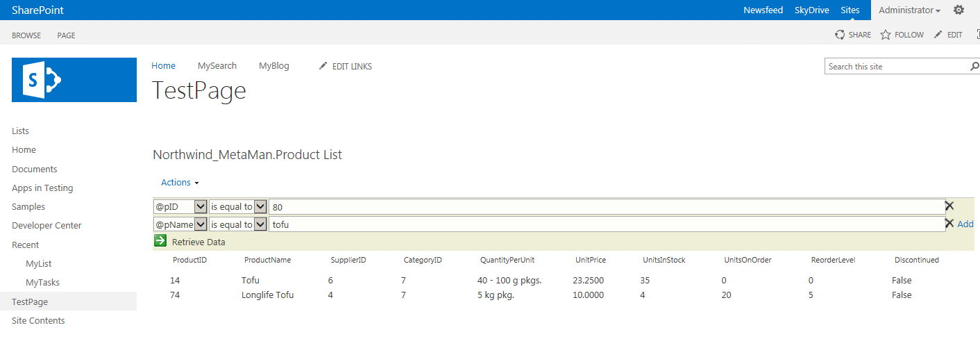Remove the @pID filter row
The image size is (980, 339).
click(x=949, y=206)
